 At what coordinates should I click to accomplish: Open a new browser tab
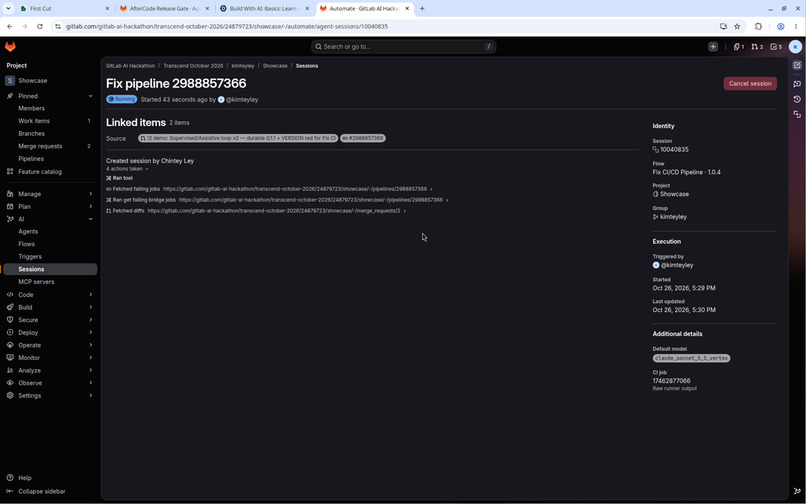(422, 8)
